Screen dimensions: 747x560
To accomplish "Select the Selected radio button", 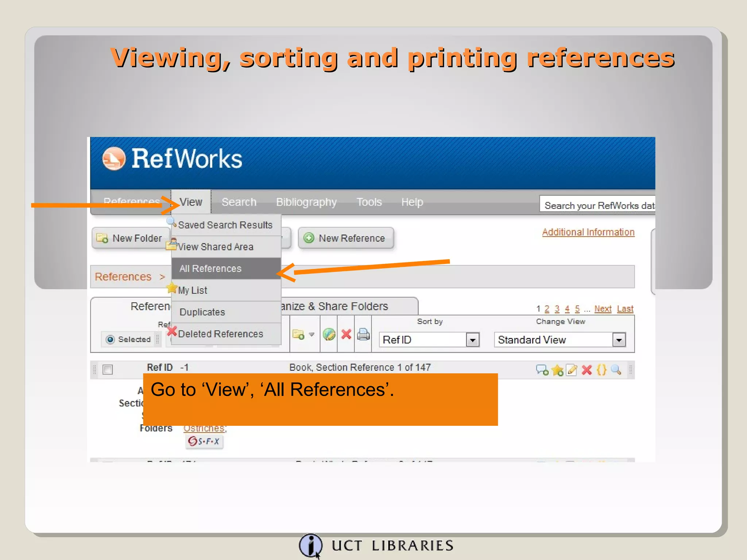I will click(110, 339).
